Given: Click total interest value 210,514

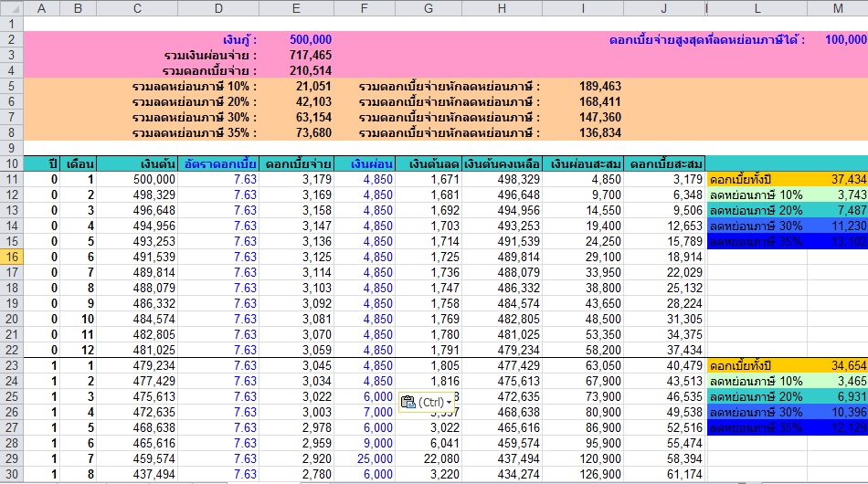Looking at the screenshot, I should click(x=311, y=71).
